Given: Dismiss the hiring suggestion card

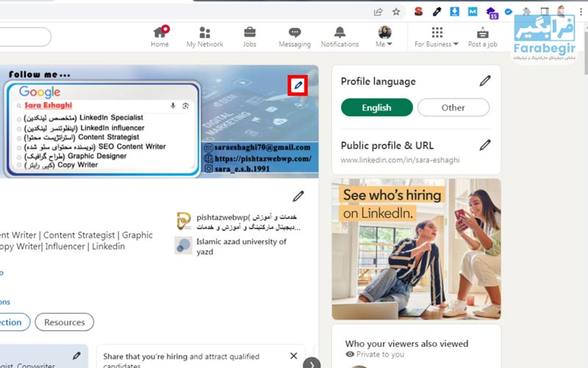Looking at the screenshot, I should (x=293, y=355).
